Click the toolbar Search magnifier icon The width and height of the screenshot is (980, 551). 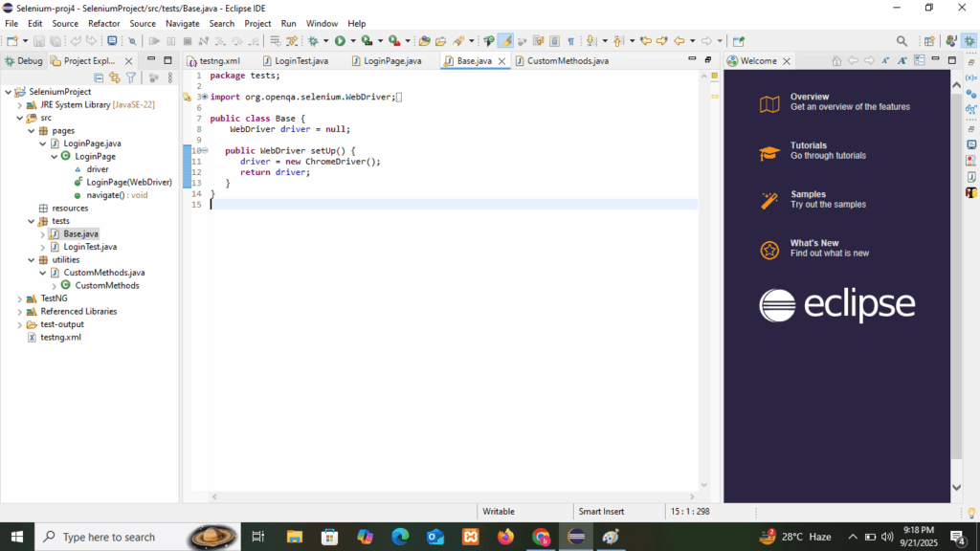[902, 41]
